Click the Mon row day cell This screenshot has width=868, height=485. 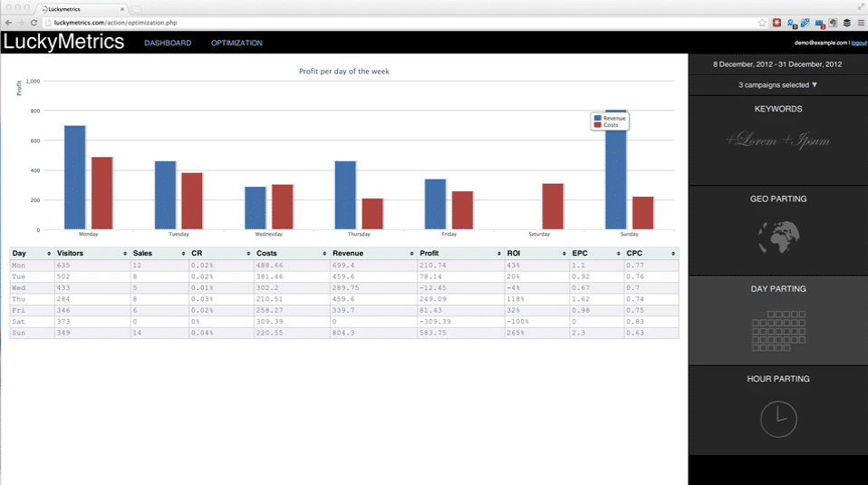pyautogui.click(x=32, y=266)
